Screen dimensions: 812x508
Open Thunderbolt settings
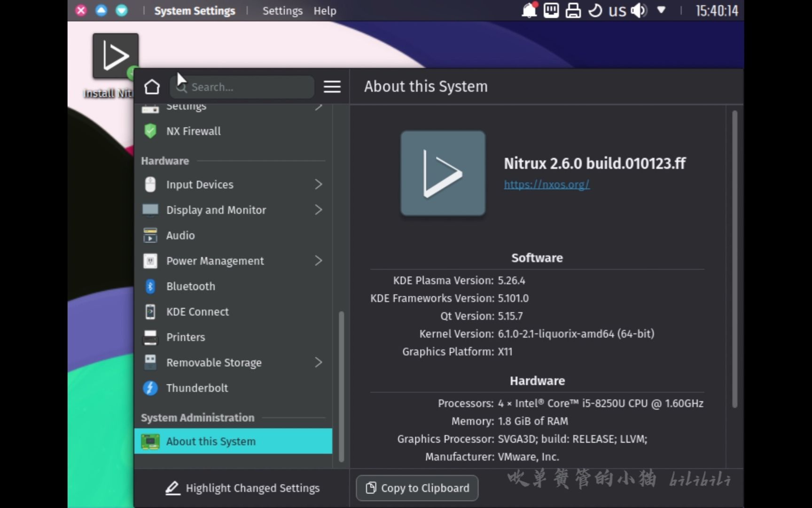tap(233, 388)
